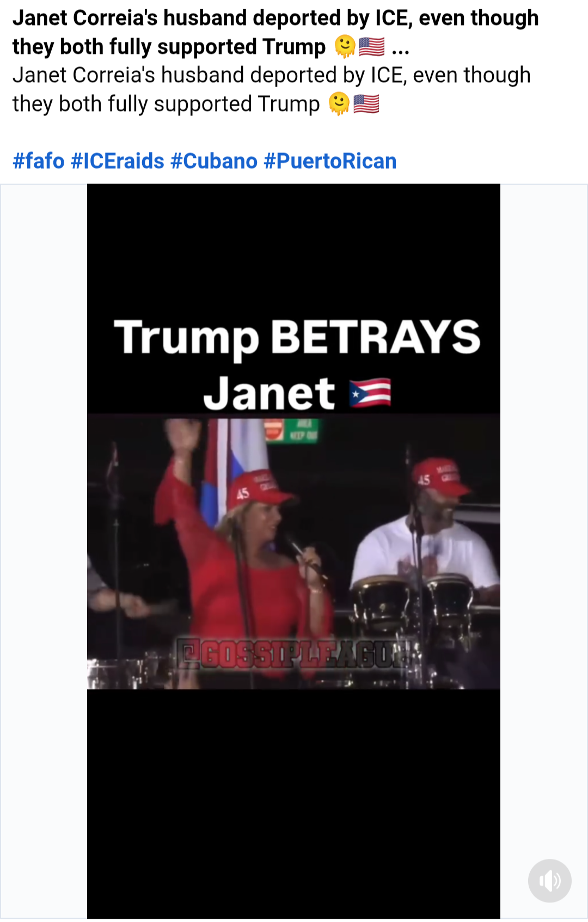This screenshot has width=588, height=922.
Task: Expand the truncated title via ellipsis
Action: (x=401, y=49)
